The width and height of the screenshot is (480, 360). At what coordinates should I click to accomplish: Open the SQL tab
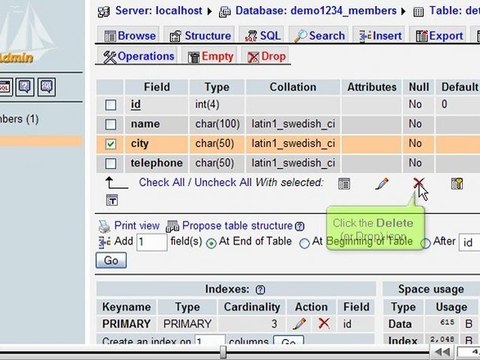coord(262,36)
